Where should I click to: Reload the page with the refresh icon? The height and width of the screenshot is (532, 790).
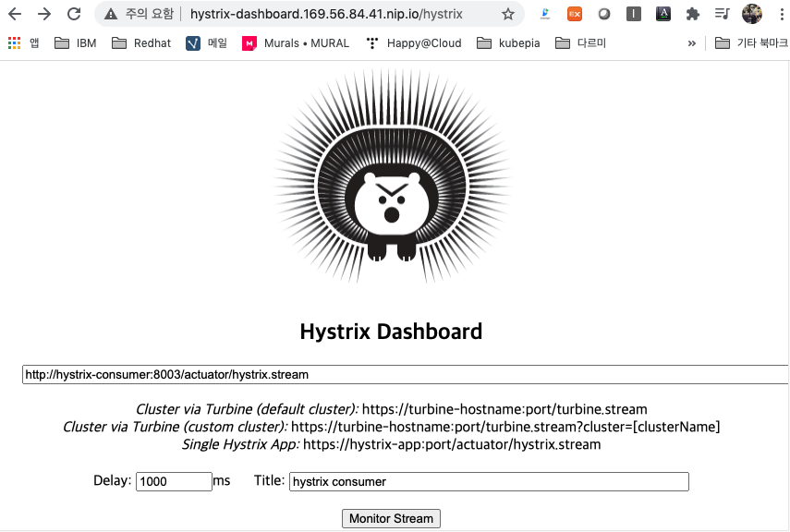pos(74,14)
